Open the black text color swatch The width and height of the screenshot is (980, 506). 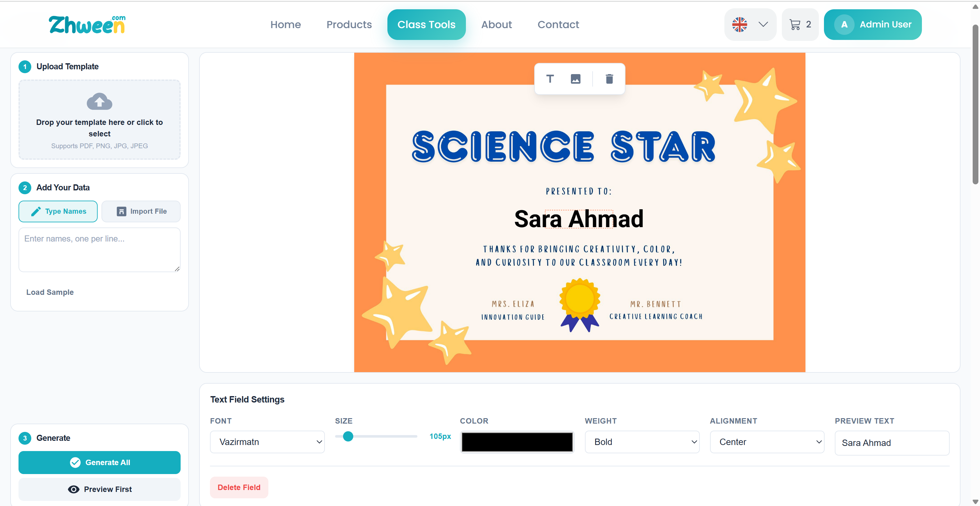coord(517,442)
